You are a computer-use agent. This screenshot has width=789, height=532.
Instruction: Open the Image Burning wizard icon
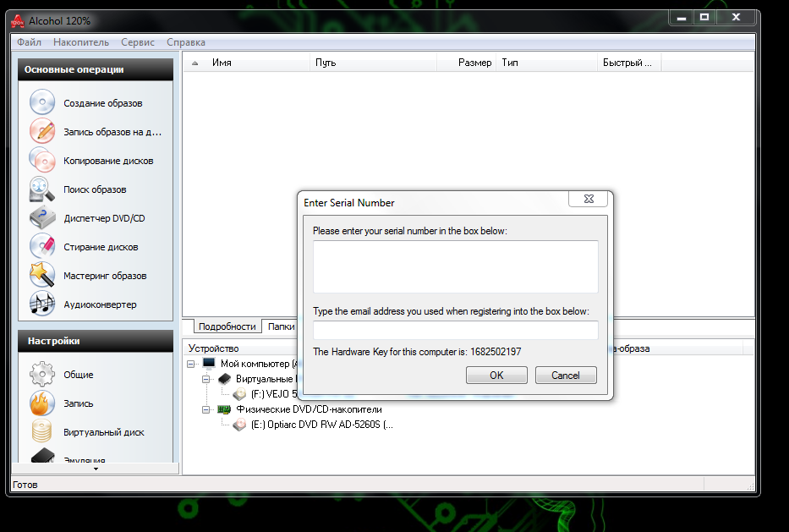[42, 132]
